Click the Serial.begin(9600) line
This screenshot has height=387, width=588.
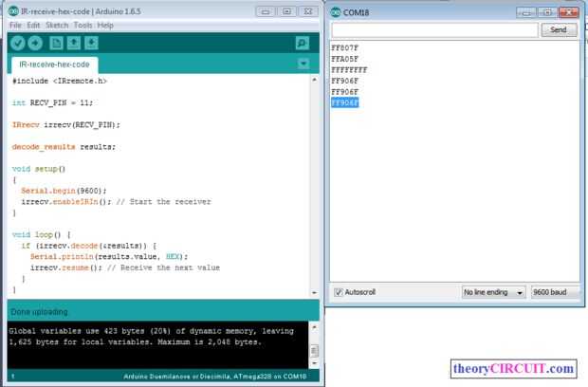click(x=64, y=191)
